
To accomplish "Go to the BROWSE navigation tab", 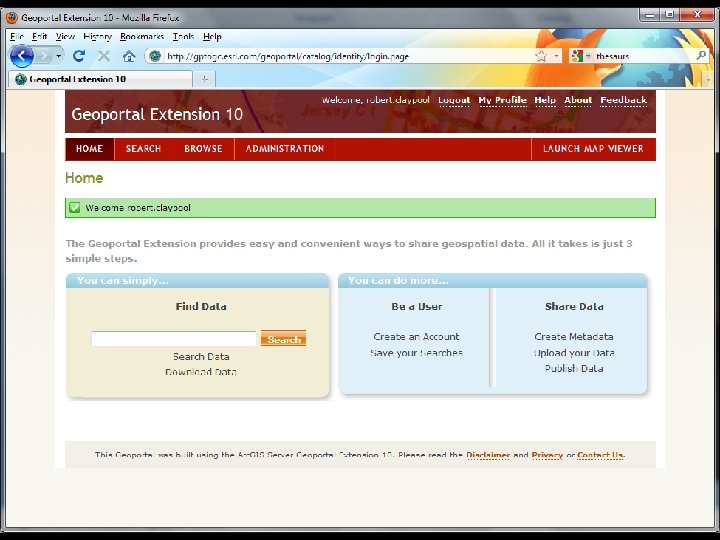I will click(203, 149).
